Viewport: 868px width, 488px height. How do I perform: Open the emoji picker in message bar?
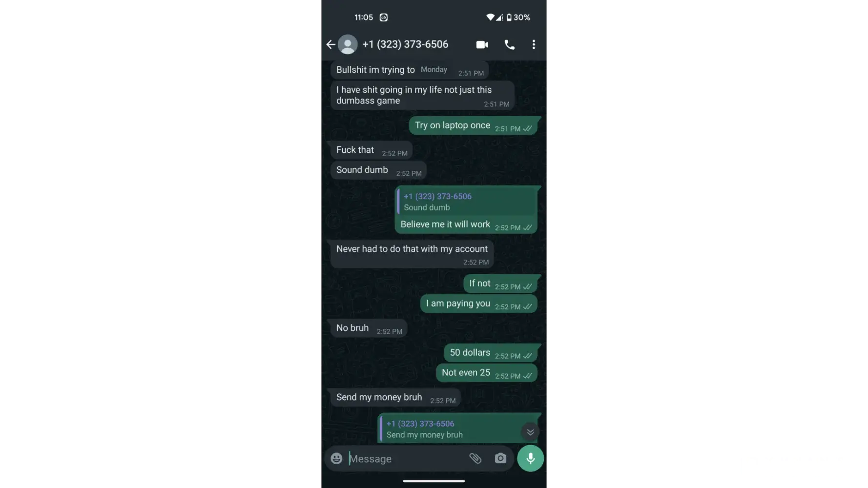click(336, 458)
